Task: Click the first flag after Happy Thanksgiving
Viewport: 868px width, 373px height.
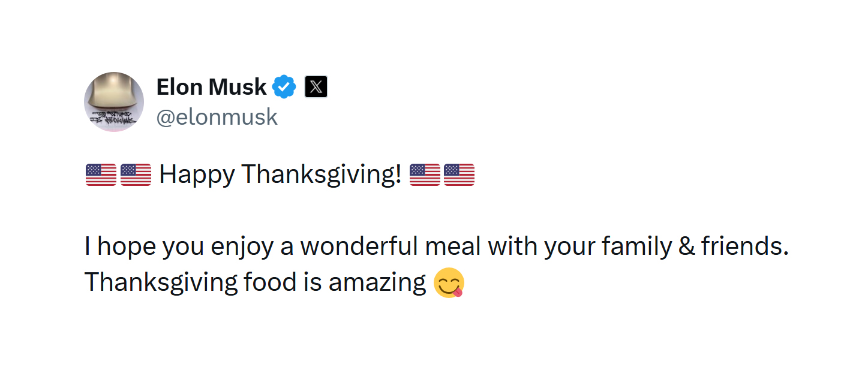Action: point(425,175)
